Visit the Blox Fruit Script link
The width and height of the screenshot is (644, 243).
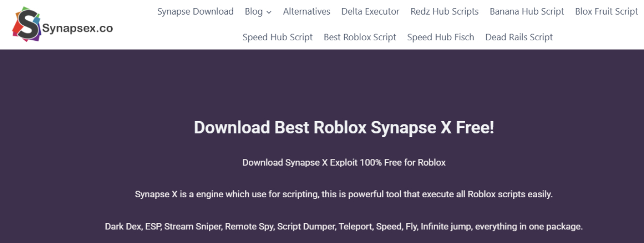coord(607,11)
